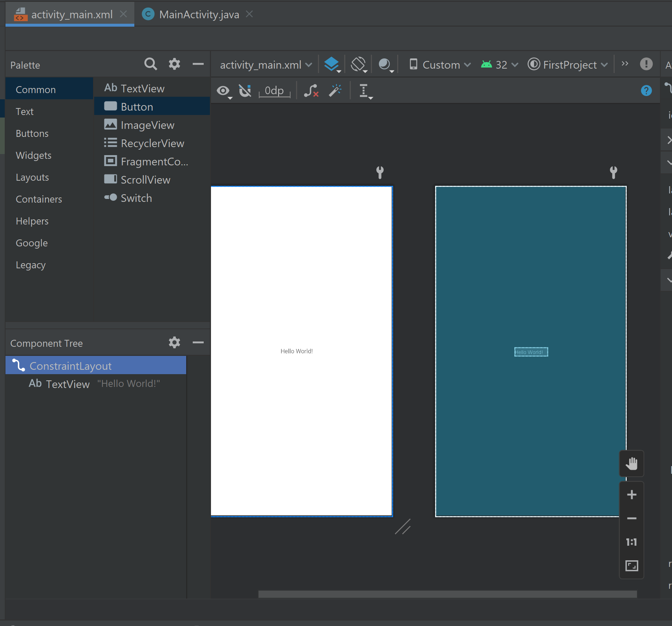This screenshot has width=672, height=626.
Task: Zoom in with the plus button
Action: point(631,495)
